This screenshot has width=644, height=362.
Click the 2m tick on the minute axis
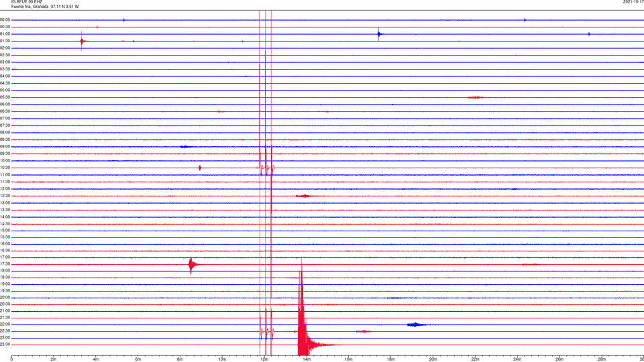tap(54, 359)
